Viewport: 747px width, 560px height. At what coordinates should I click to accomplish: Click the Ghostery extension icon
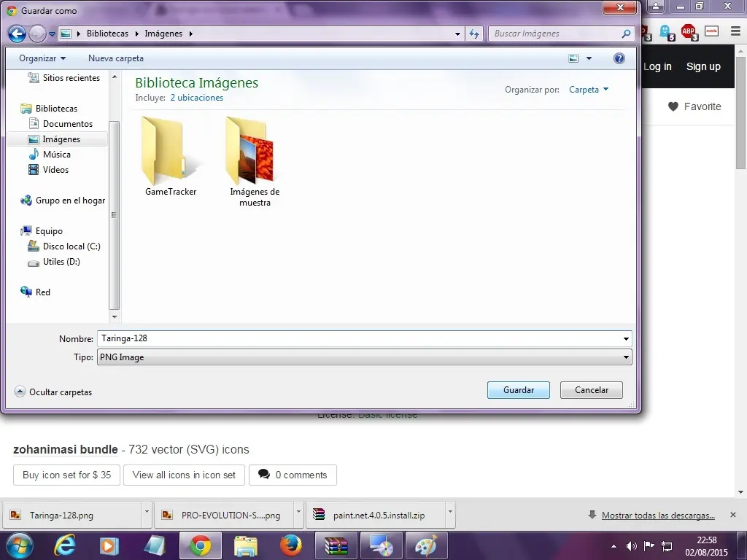[x=666, y=32]
